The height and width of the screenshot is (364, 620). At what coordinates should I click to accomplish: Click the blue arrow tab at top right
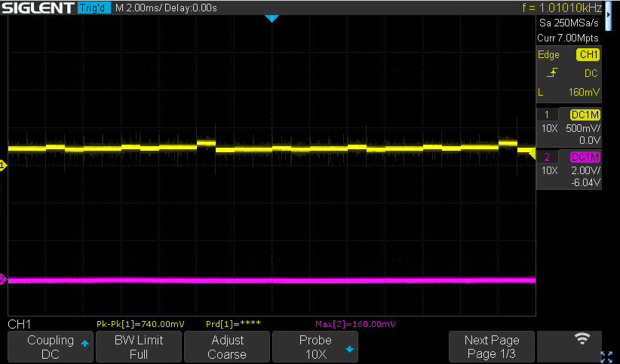click(609, 15)
